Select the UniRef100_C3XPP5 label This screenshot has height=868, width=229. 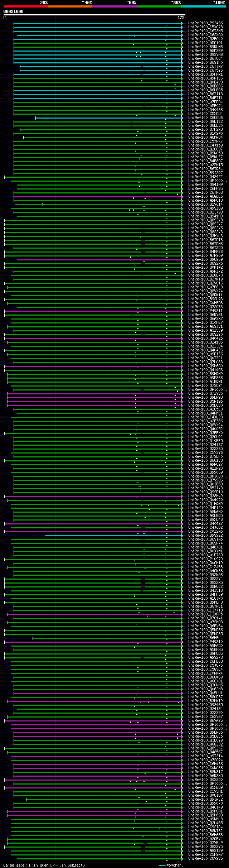click(205, 614)
